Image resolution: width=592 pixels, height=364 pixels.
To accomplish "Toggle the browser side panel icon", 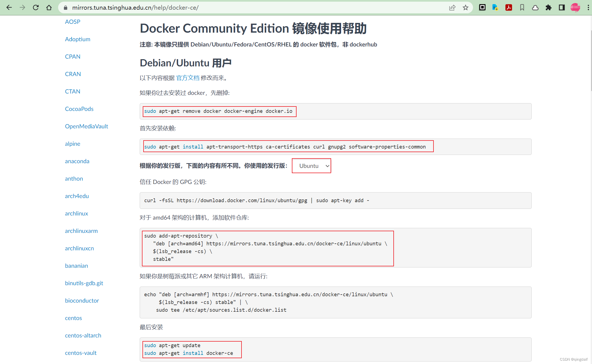I will (562, 7).
